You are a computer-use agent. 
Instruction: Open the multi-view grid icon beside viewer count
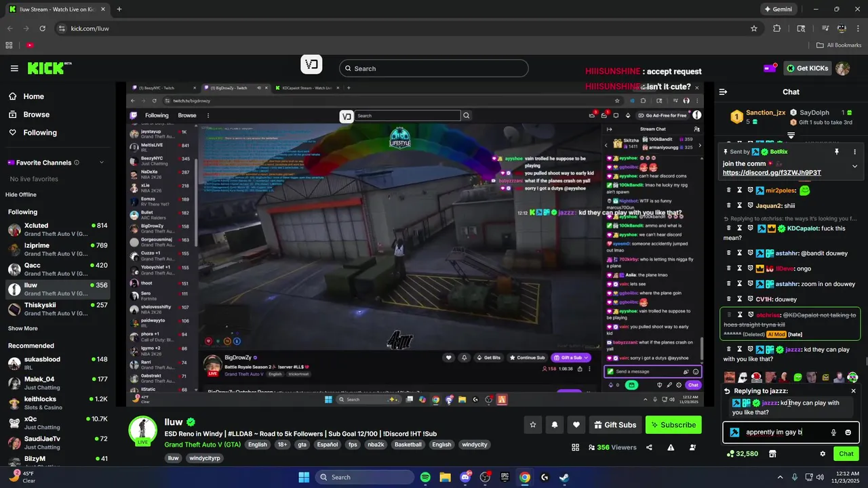[x=576, y=447]
